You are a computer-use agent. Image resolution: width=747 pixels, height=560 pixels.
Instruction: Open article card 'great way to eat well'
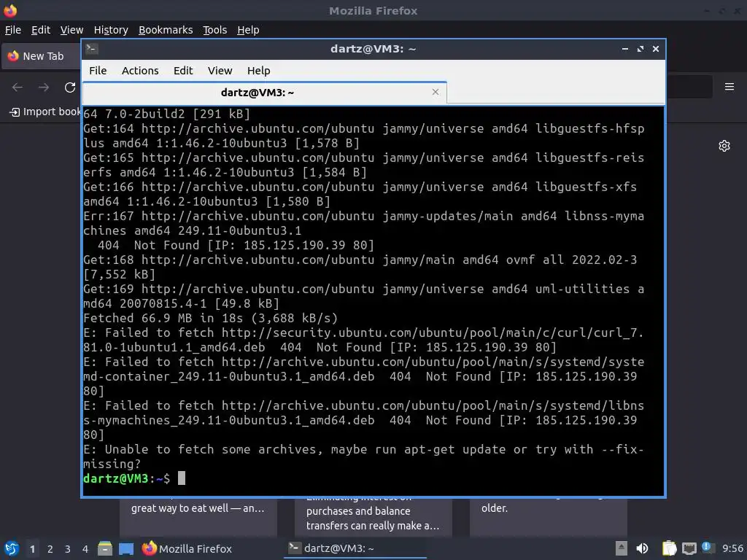(x=198, y=517)
